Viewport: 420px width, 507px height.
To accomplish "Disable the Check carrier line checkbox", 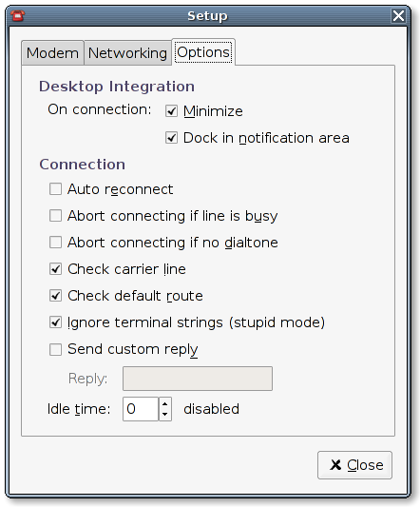I will click(55, 269).
